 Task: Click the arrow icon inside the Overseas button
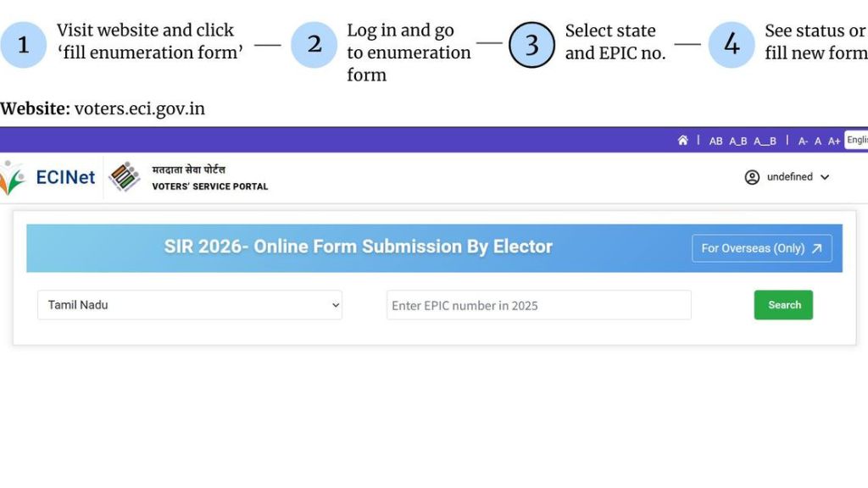(x=815, y=248)
